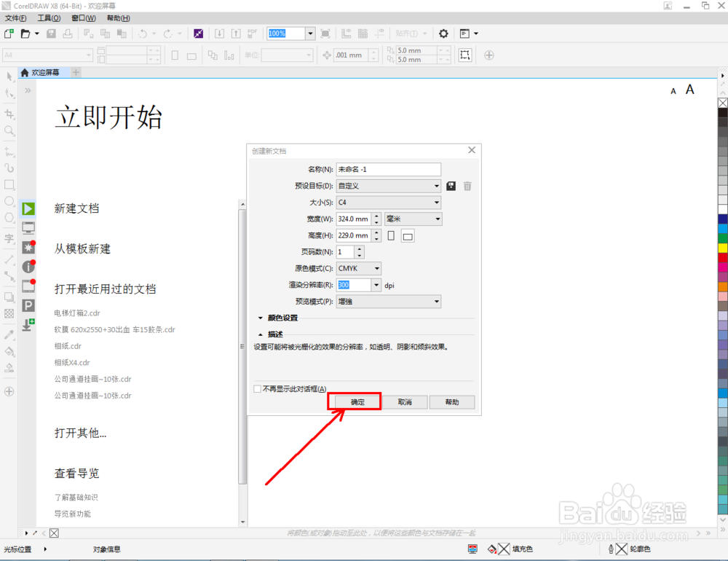The height and width of the screenshot is (561, 728).
Task: Select the Interactive Fill bucket tool
Action: 9,351
